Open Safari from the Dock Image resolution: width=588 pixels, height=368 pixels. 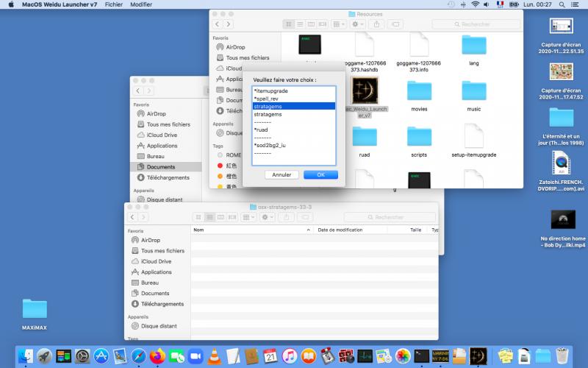[138, 356]
